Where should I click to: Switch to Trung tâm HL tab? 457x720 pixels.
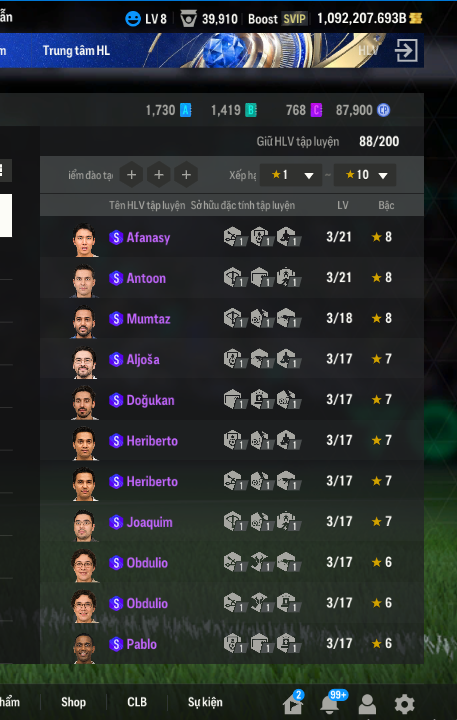(x=76, y=51)
